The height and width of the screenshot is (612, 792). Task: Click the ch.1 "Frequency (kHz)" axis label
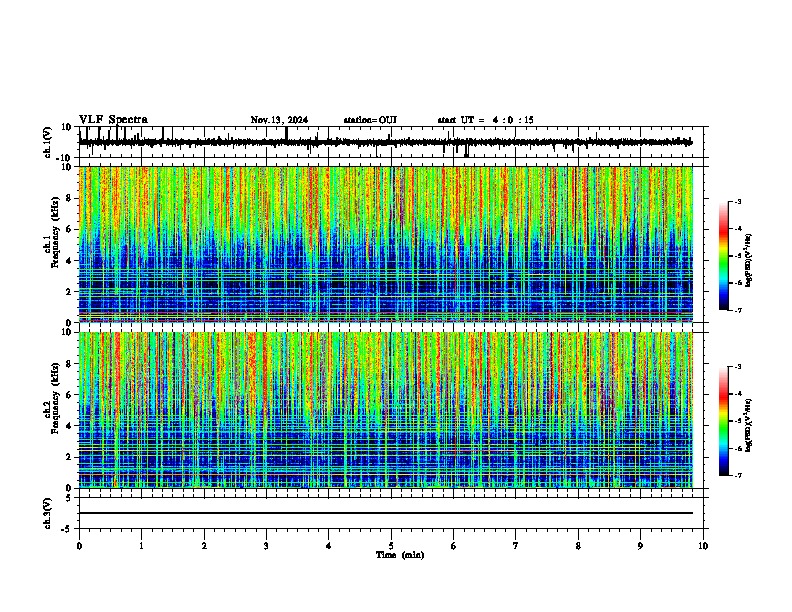(55, 231)
